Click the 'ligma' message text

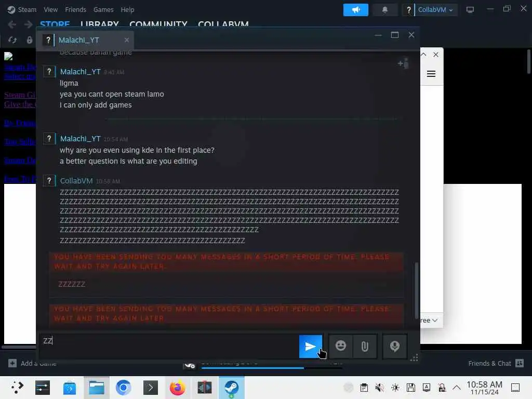pyautogui.click(x=69, y=83)
